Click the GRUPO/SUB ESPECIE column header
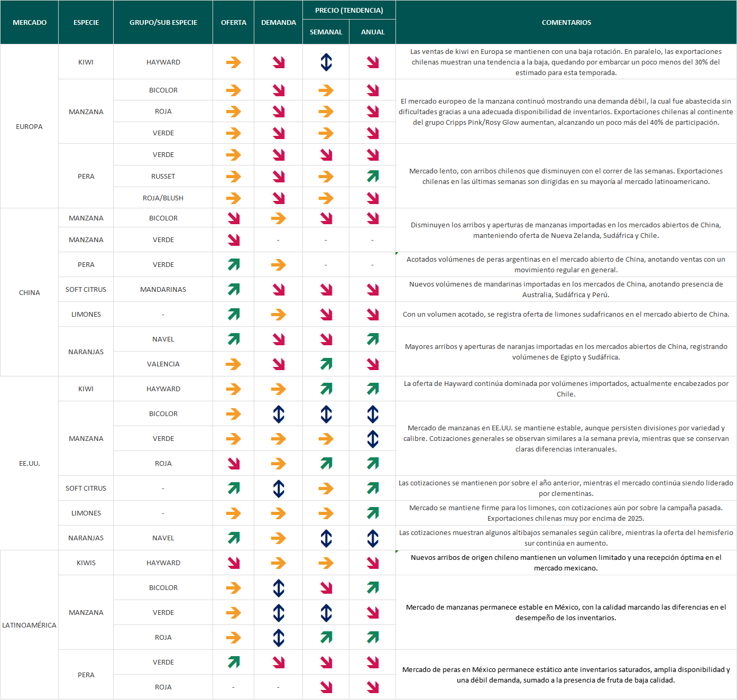737x700 pixels. click(163, 22)
